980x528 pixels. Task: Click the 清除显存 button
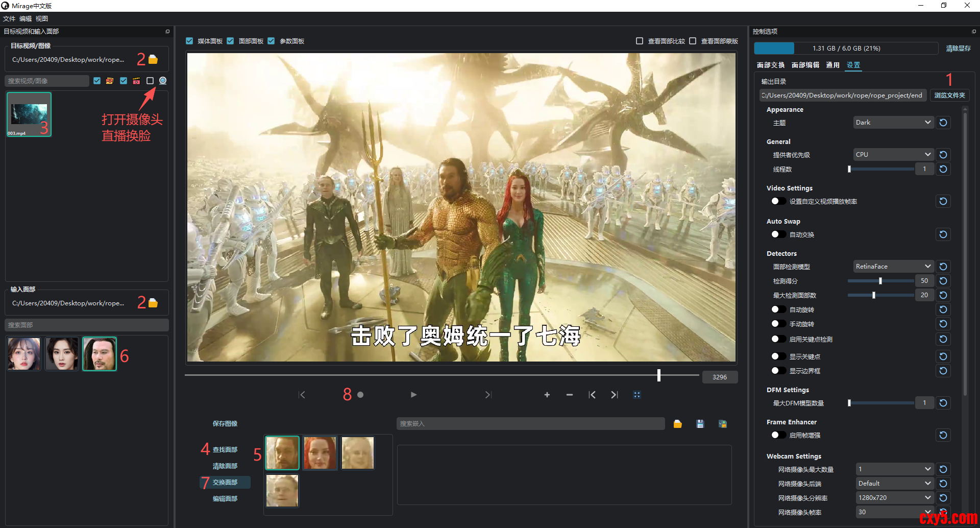click(958, 49)
